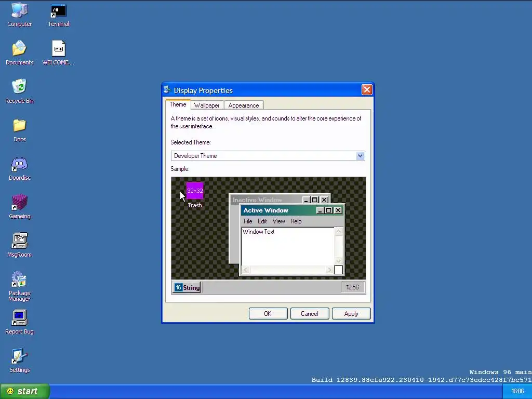The width and height of the screenshot is (532, 399).
Task: Click the Cancel button
Action: point(310,313)
